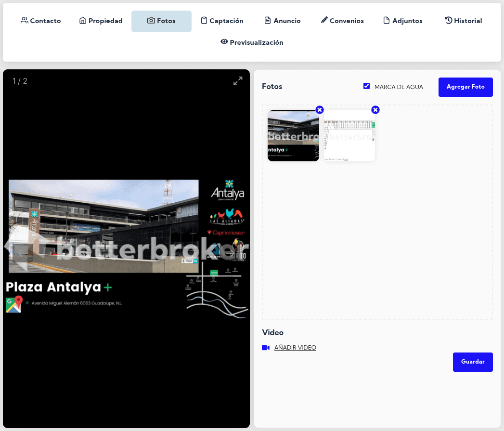Delete the floor plan photo thumbnail
The width and height of the screenshot is (504, 431).
375,110
